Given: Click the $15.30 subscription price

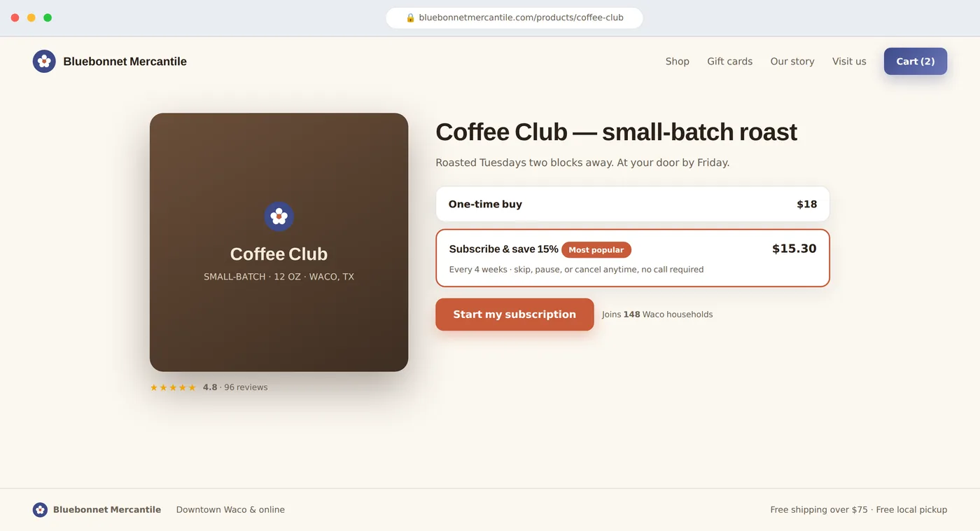Looking at the screenshot, I should (794, 249).
